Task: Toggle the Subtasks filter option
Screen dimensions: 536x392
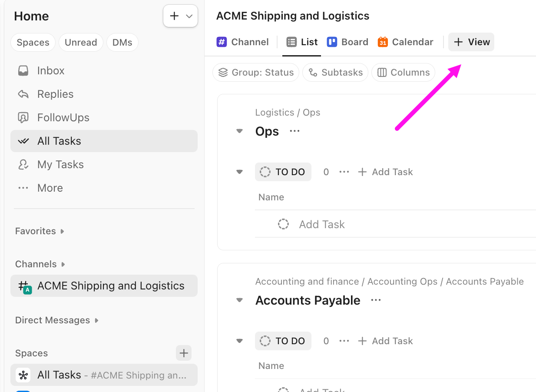Action: [335, 72]
